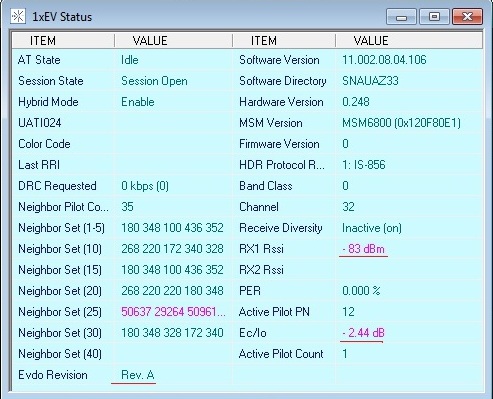
Task: Select the MSM Version label
Action: click(271, 123)
